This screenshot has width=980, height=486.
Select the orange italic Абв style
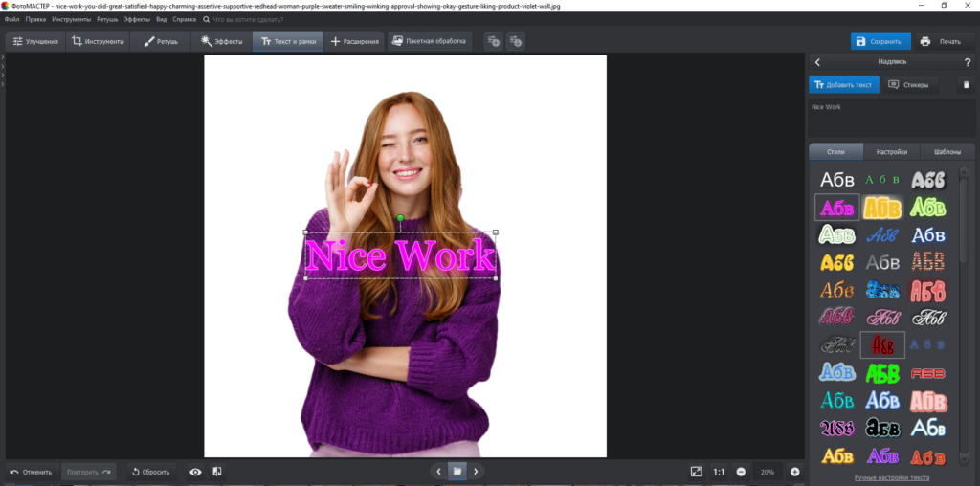pos(836,290)
